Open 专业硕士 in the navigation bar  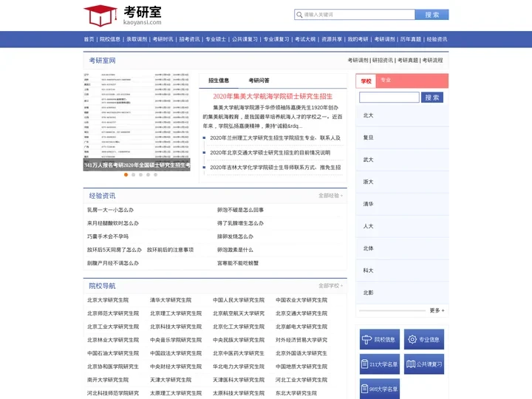tap(216, 39)
